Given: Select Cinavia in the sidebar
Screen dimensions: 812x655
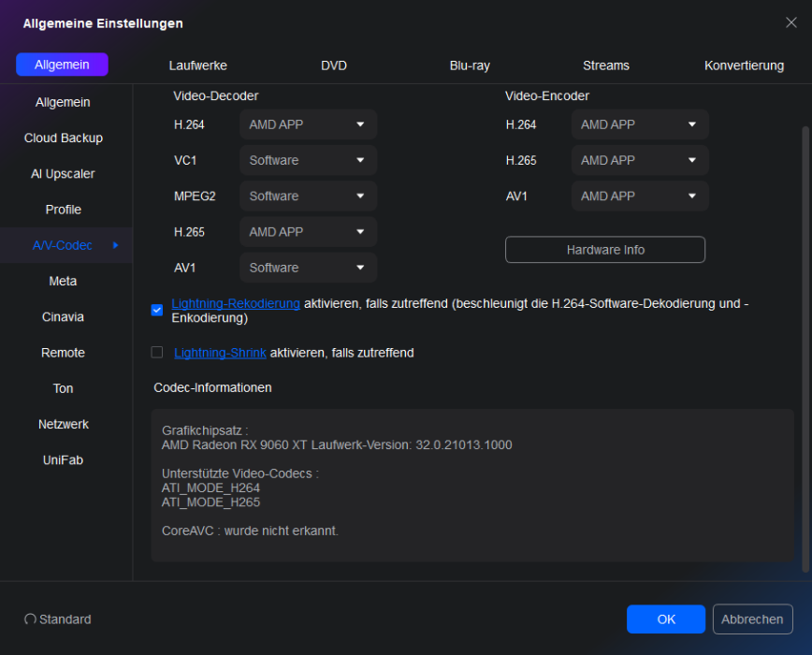Looking at the screenshot, I should pyautogui.click(x=63, y=317).
